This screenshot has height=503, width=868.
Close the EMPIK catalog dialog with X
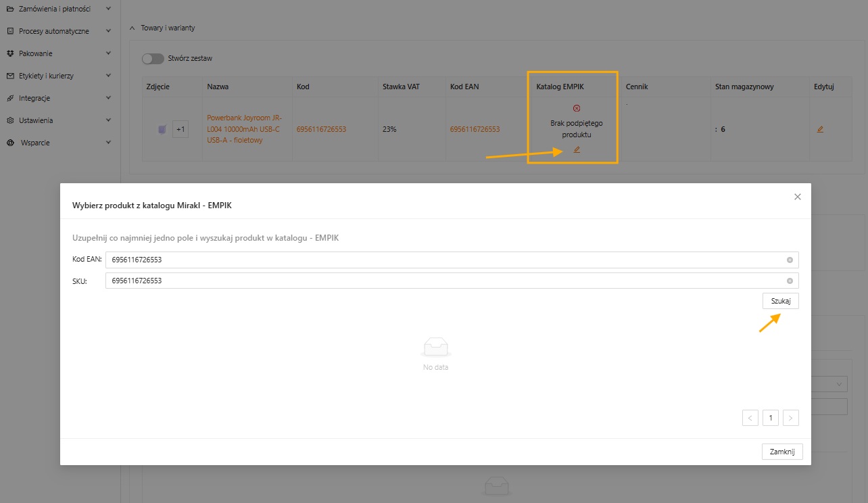[798, 197]
